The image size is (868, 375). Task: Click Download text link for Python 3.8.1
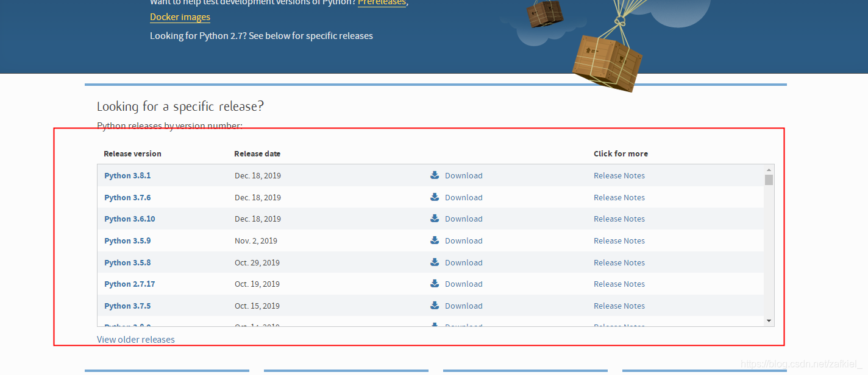463,175
